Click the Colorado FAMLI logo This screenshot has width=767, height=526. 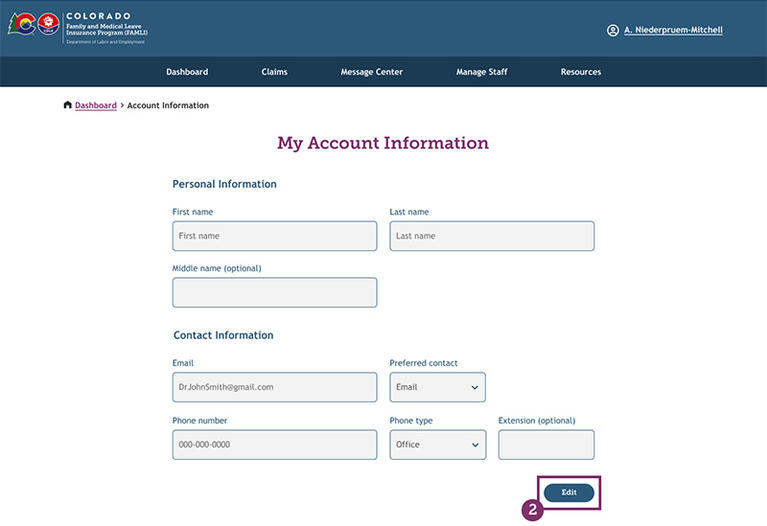78,28
